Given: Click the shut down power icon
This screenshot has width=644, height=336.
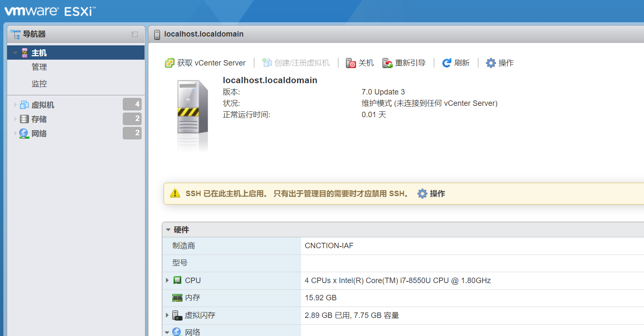Looking at the screenshot, I should click(351, 63).
